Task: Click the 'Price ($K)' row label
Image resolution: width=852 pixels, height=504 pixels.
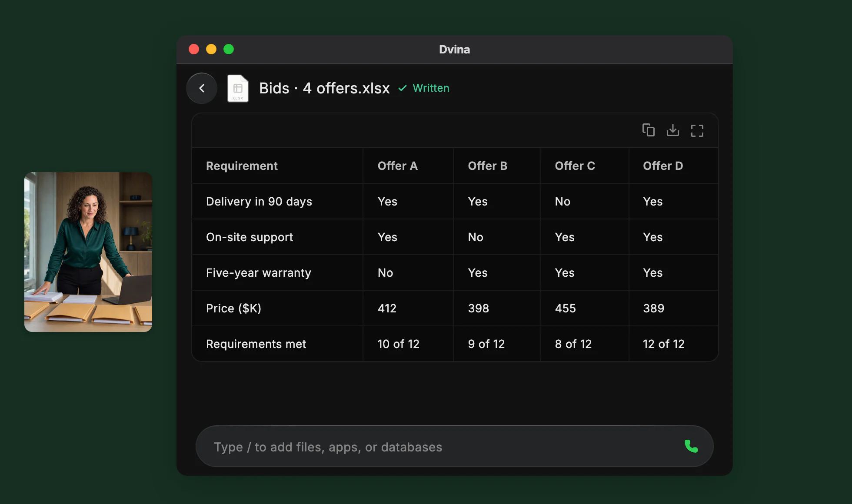Action: (233, 308)
